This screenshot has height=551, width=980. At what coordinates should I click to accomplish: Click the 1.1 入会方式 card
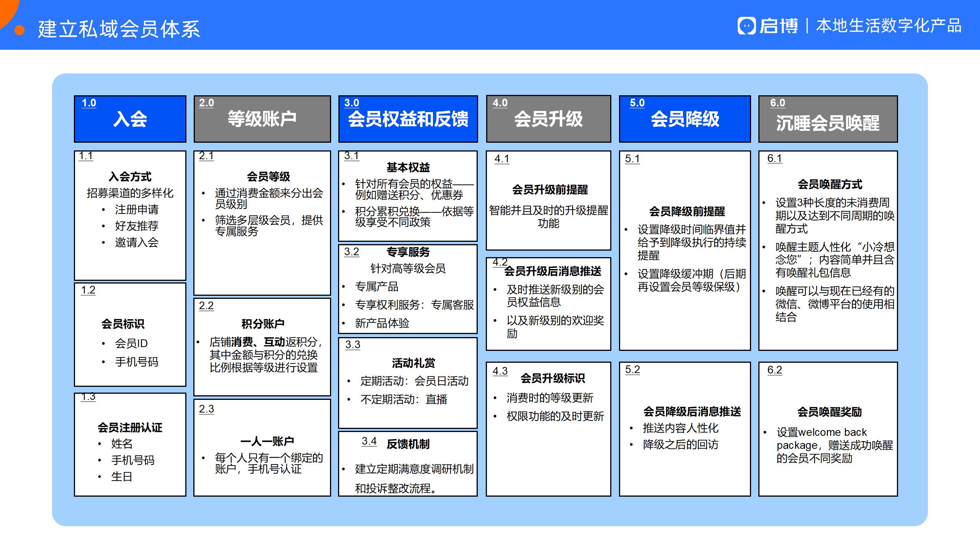click(130, 215)
